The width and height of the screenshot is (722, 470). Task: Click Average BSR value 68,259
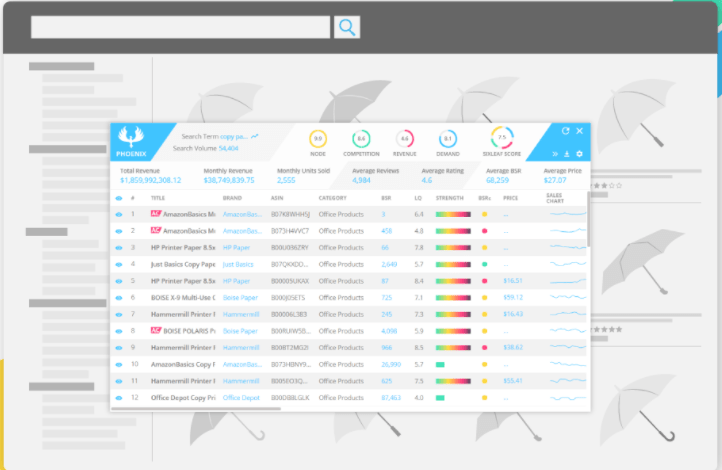point(497,180)
